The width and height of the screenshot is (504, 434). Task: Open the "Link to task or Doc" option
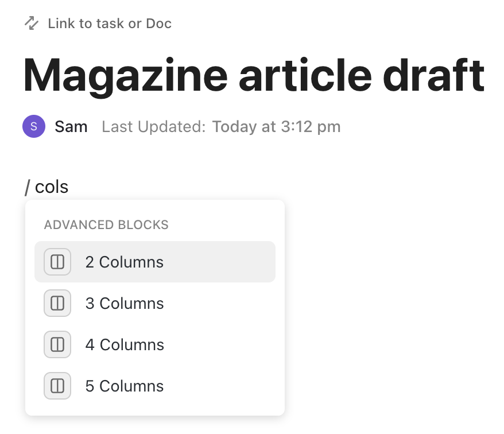[110, 24]
